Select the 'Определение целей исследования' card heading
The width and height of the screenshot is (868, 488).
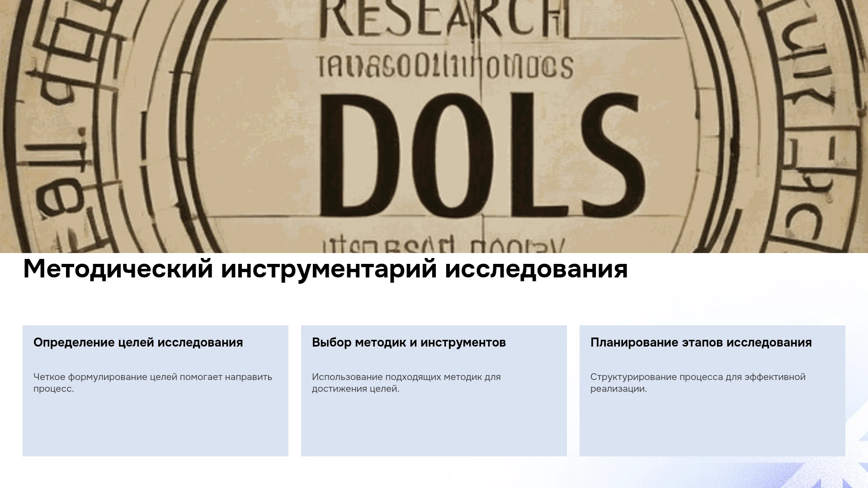click(x=138, y=343)
